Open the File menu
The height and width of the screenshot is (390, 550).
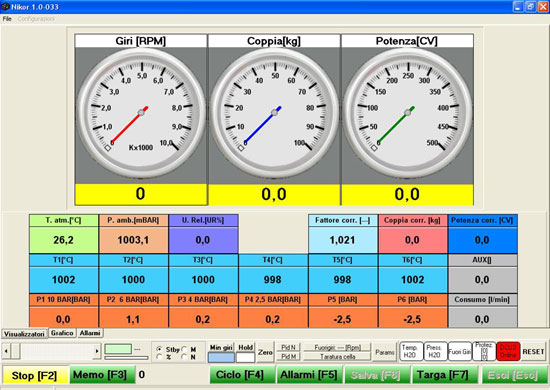click(7, 19)
